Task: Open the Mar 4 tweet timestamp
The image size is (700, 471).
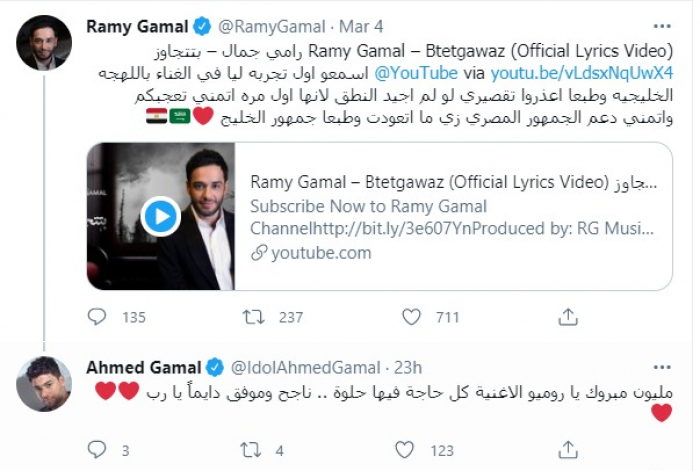Action: click(x=359, y=26)
